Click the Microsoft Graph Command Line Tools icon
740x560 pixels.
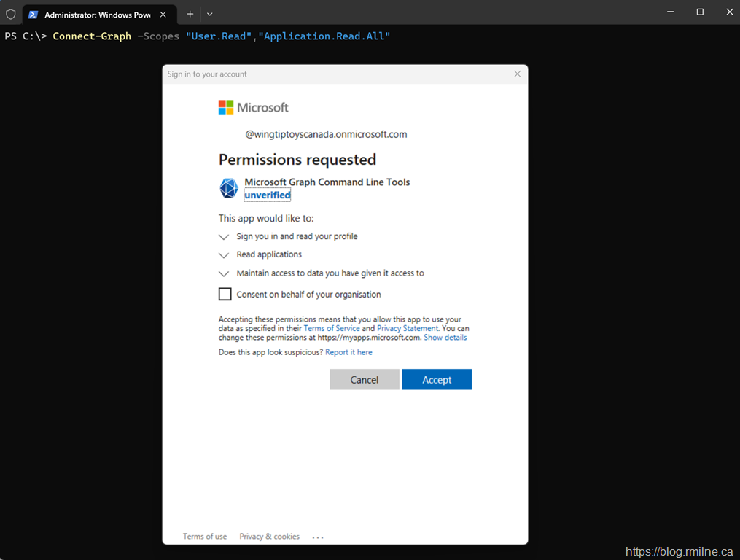[229, 188]
